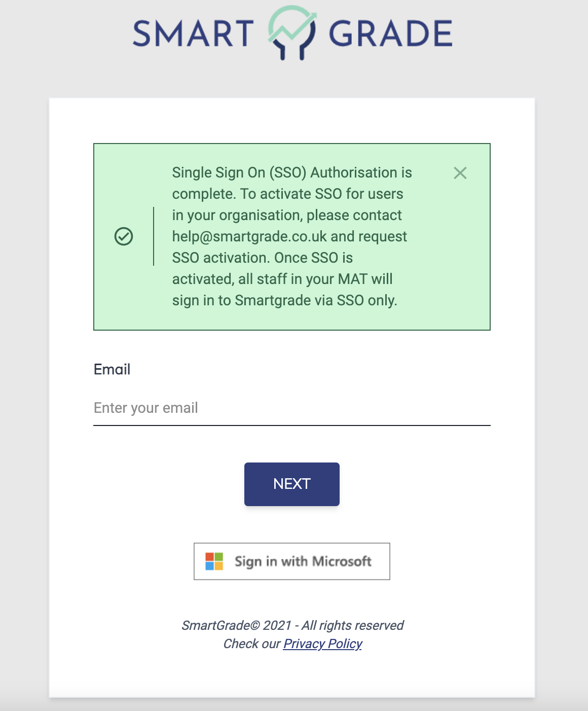Image resolution: width=588 pixels, height=711 pixels.
Task: Click the 'via SSO only' alert line
Action: tap(285, 300)
